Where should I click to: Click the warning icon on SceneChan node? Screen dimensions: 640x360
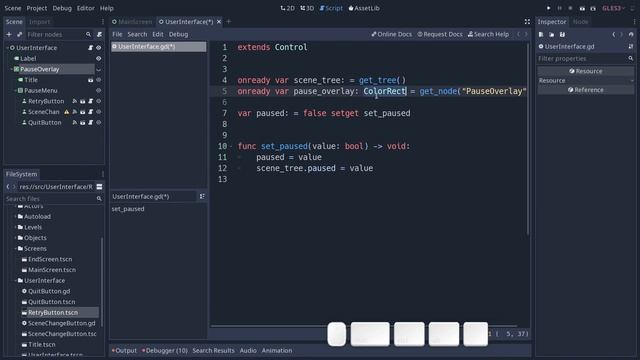[x=67, y=112]
